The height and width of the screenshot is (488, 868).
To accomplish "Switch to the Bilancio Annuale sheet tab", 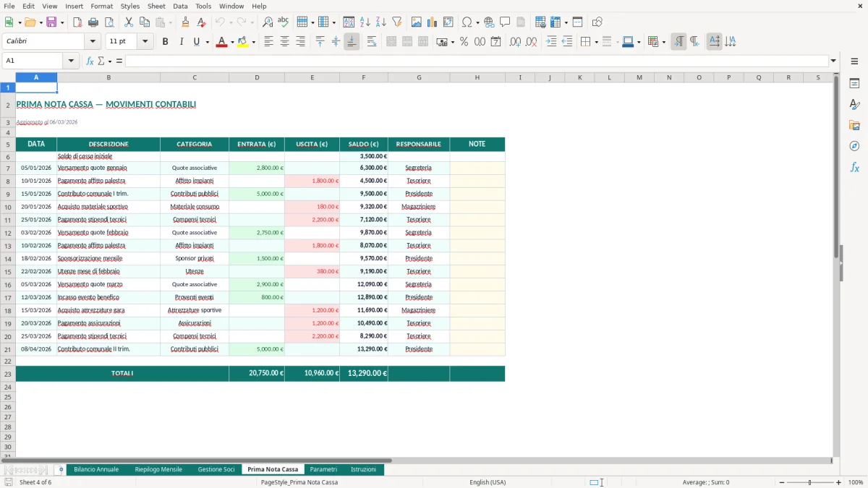I will tap(96, 469).
